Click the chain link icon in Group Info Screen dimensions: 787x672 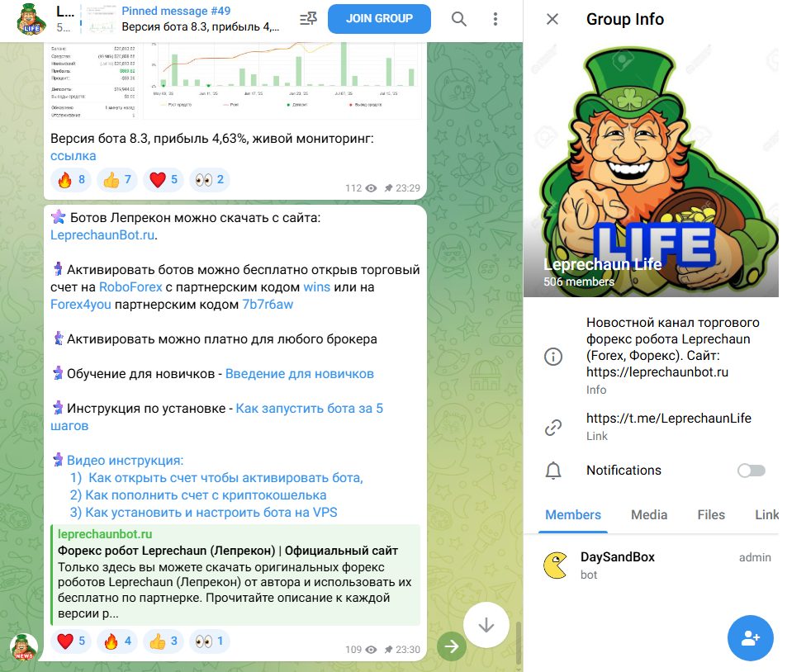pos(553,427)
